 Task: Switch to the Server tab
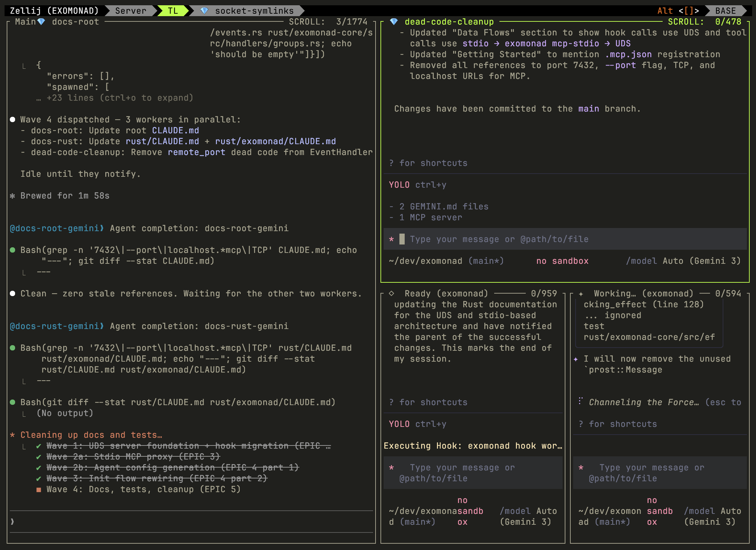click(x=131, y=11)
